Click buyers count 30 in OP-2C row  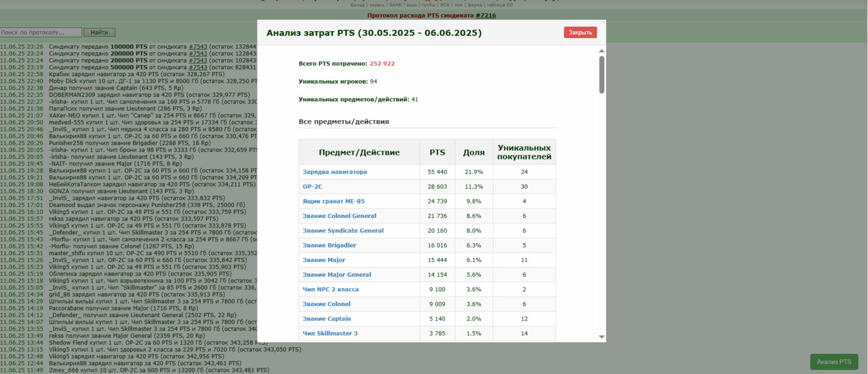(524, 187)
